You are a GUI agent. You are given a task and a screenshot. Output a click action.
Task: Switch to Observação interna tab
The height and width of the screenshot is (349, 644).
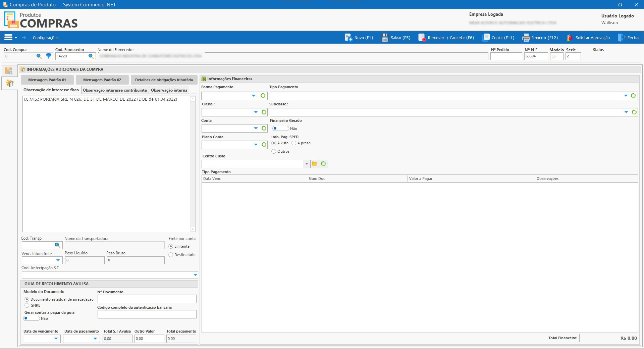tap(169, 90)
